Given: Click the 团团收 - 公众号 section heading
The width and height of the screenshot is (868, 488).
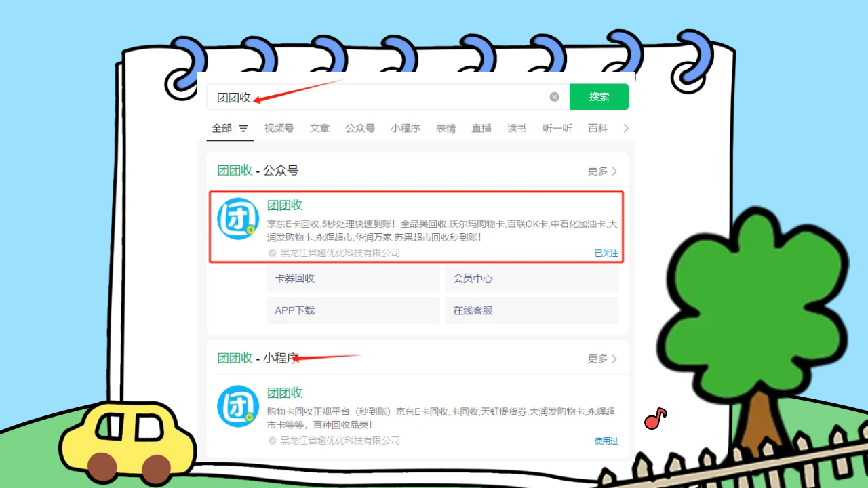Looking at the screenshot, I should (258, 171).
